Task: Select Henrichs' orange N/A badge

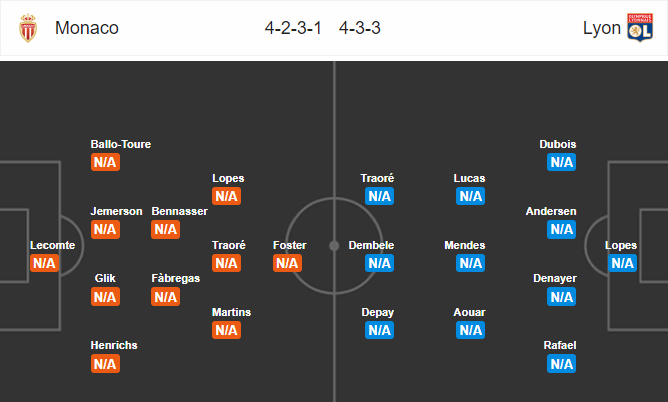Action: coord(105,364)
